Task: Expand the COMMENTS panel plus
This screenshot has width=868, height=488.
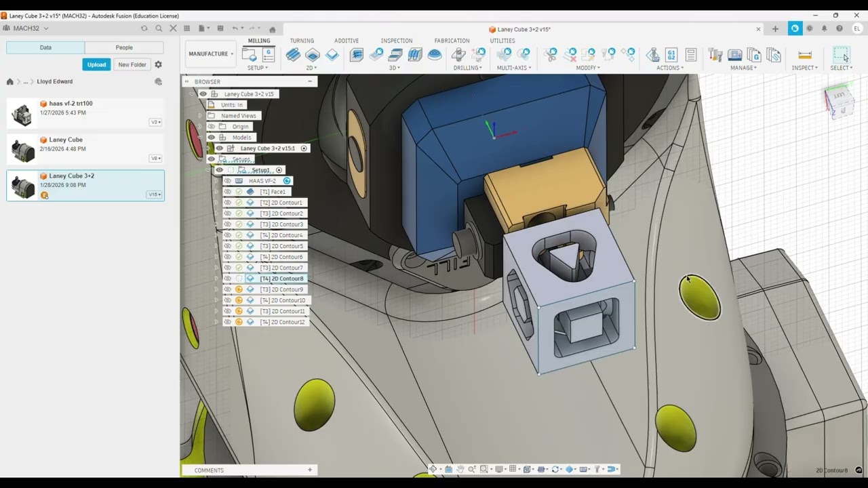Action: coord(310,470)
